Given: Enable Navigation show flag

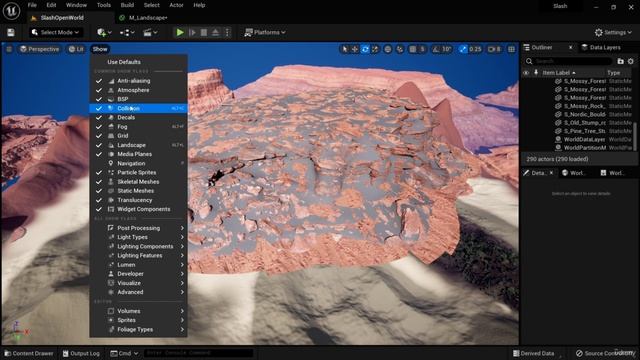Looking at the screenshot, I should coord(139,163).
